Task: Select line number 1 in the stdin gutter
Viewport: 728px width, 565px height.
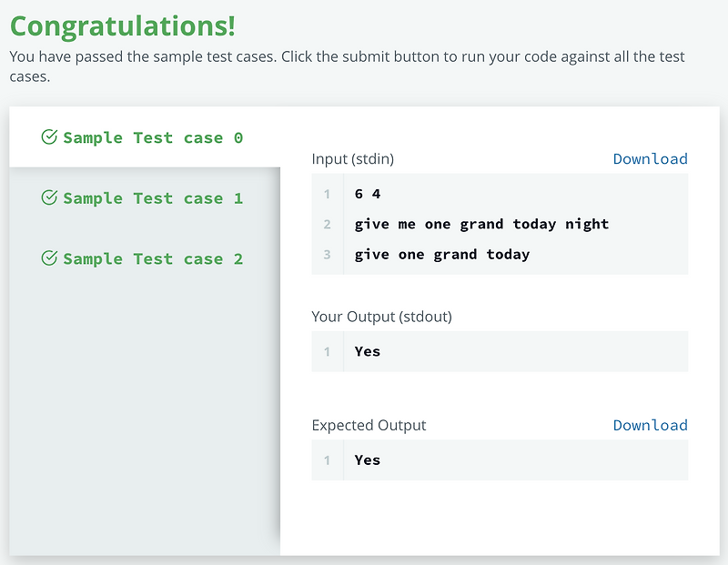Action: coord(327,194)
